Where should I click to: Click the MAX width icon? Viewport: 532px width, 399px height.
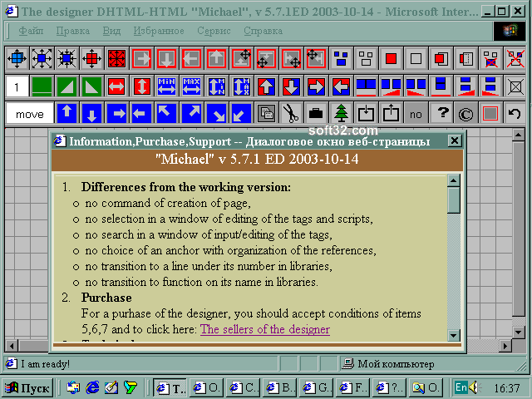point(191,86)
